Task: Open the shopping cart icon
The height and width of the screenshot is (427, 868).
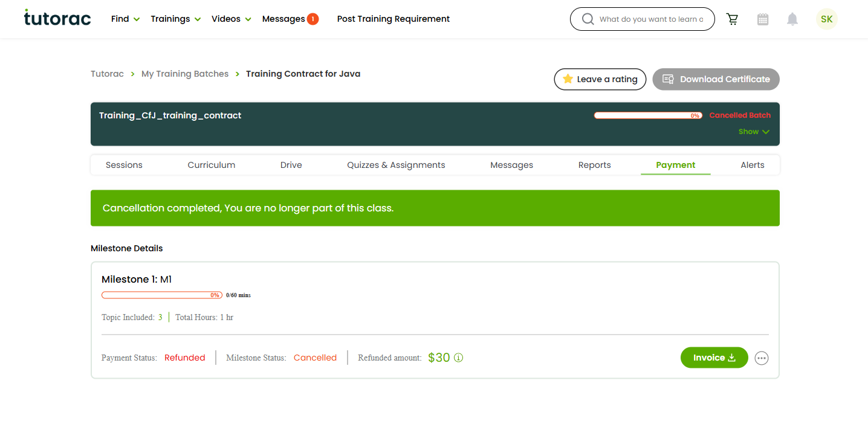Action: tap(732, 19)
